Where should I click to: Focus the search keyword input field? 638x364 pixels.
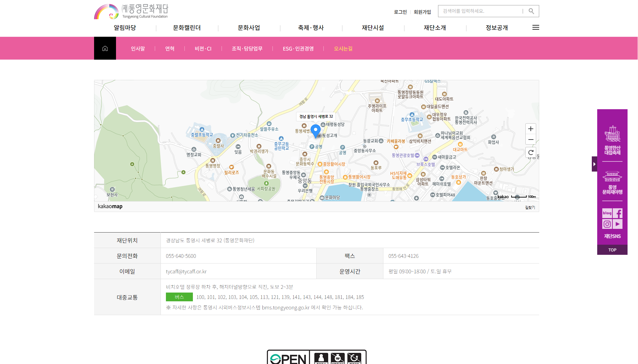[x=481, y=11]
